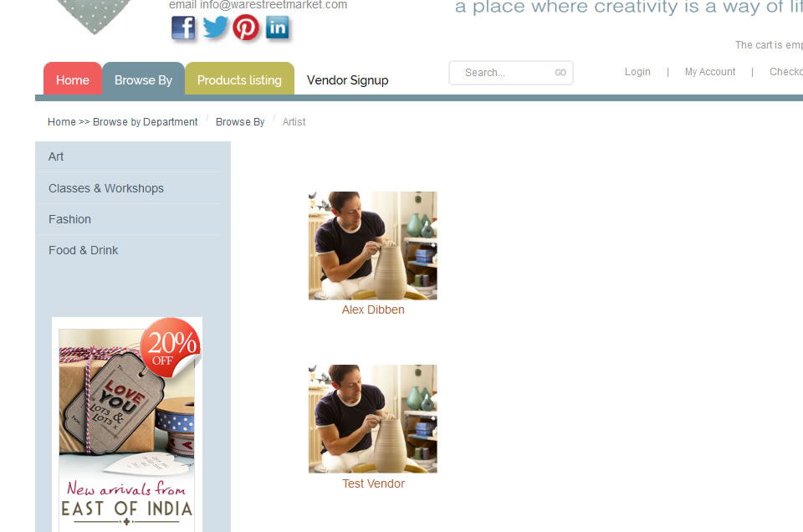Click the GO search button
This screenshot has width=803, height=532.
pyautogui.click(x=560, y=73)
